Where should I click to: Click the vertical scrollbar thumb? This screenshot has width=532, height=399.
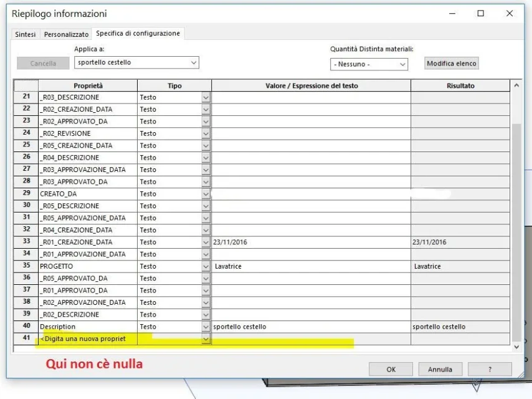click(516, 233)
